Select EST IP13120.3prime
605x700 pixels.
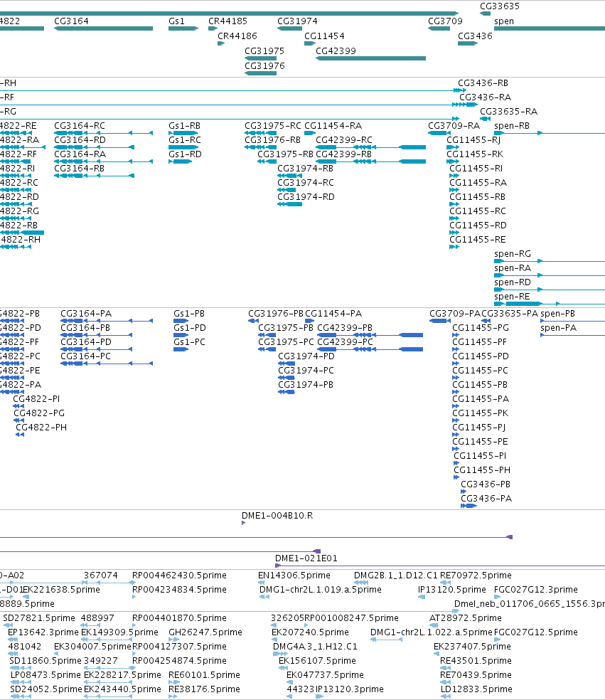tap(349, 690)
